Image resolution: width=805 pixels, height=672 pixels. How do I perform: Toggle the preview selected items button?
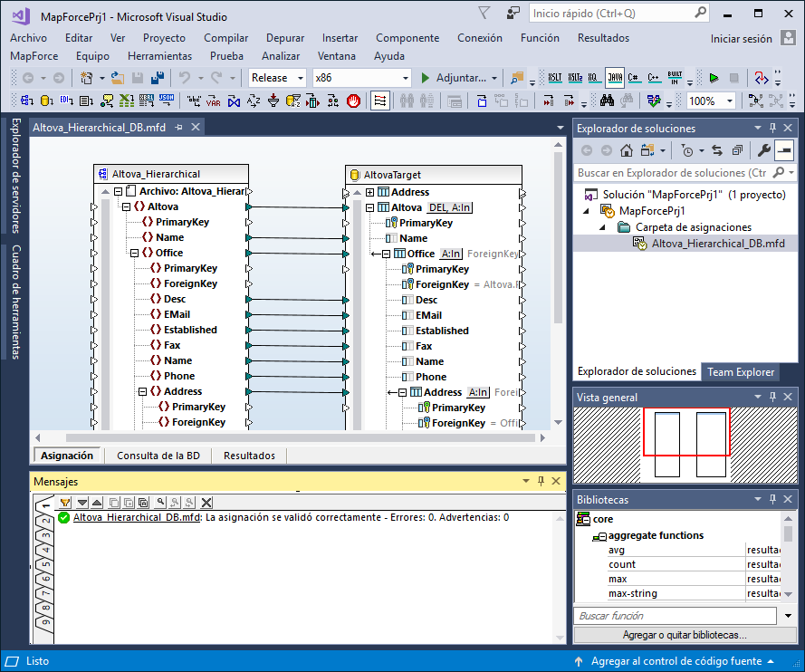coord(784,150)
